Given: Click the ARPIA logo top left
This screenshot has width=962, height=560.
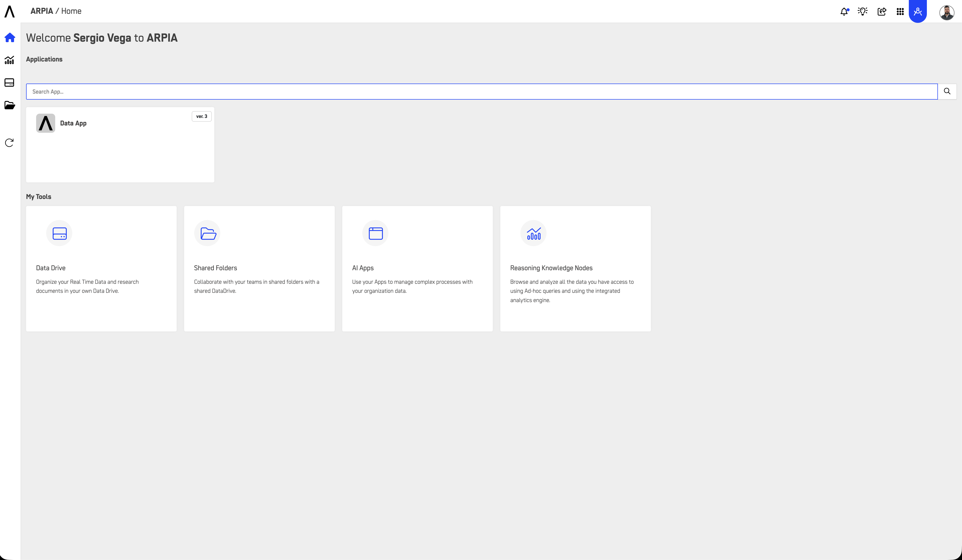Looking at the screenshot, I should point(10,12).
